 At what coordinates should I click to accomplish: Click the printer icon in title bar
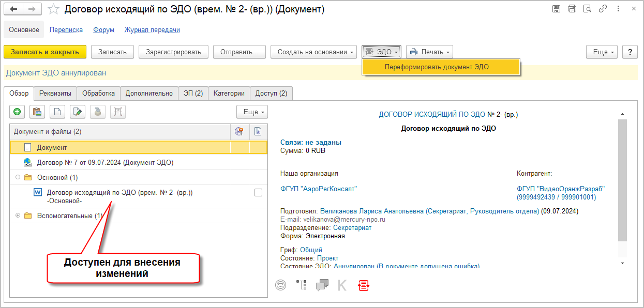tap(572, 9)
